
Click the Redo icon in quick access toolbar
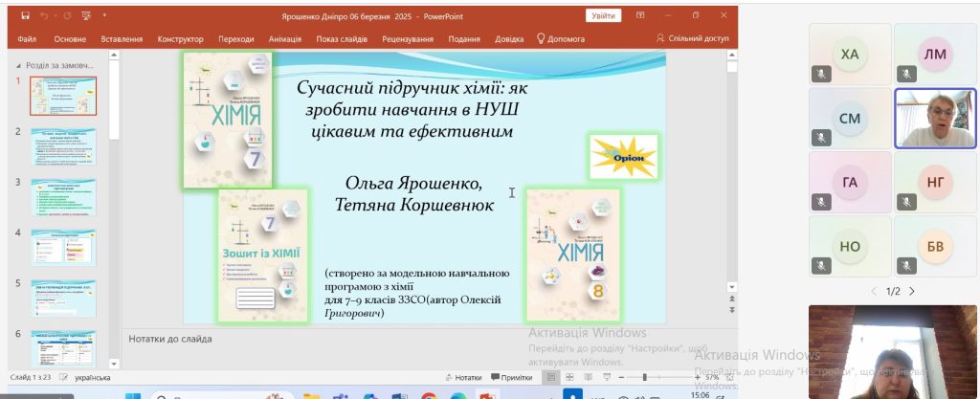pyautogui.click(x=67, y=15)
